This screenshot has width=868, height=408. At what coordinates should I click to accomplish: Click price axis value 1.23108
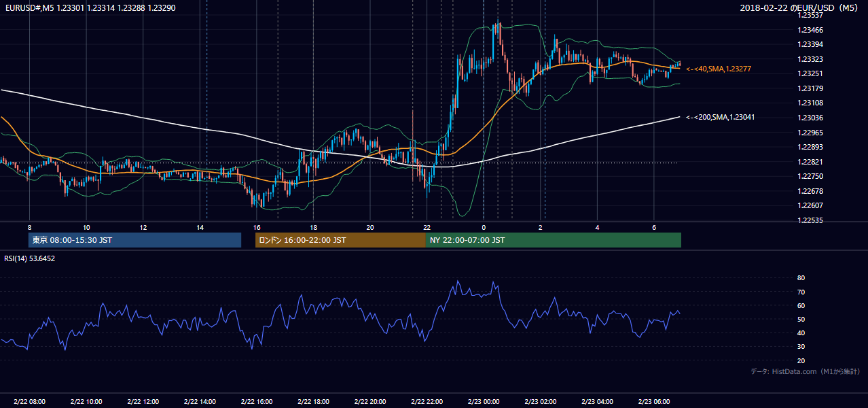810,103
